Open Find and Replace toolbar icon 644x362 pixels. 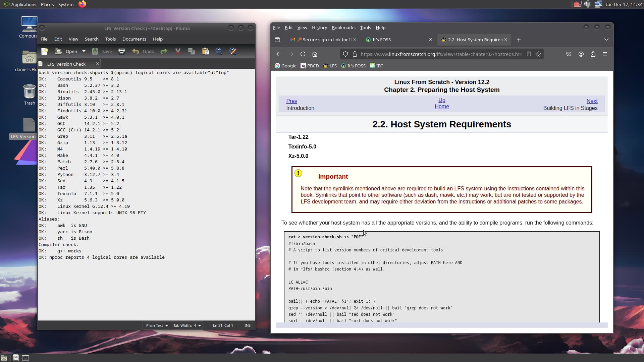(x=233, y=51)
